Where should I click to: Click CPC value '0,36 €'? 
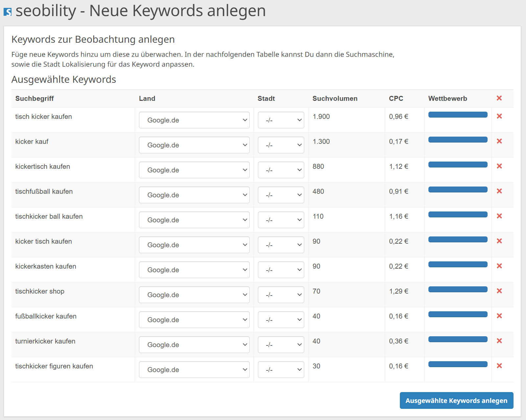(x=399, y=341)
